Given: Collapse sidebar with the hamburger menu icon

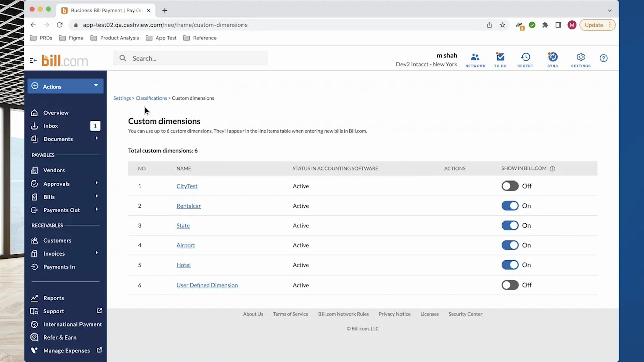Looking at the screenshot, I should tap(33, 60).
